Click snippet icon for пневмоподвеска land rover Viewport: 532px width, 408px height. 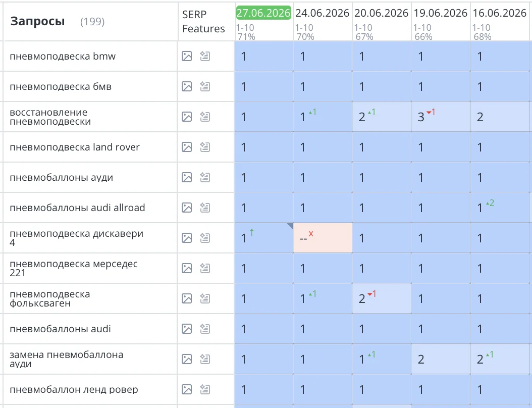(x=205, y=147)
